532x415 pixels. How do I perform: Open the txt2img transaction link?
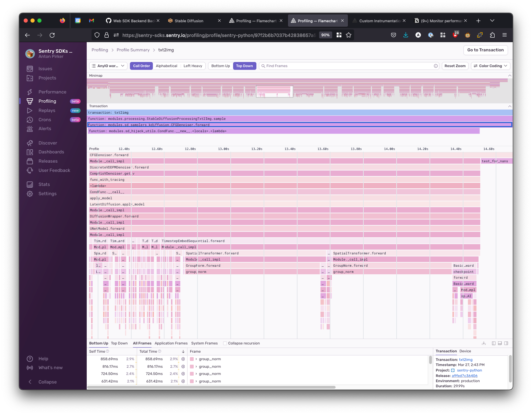click(465, 360)
